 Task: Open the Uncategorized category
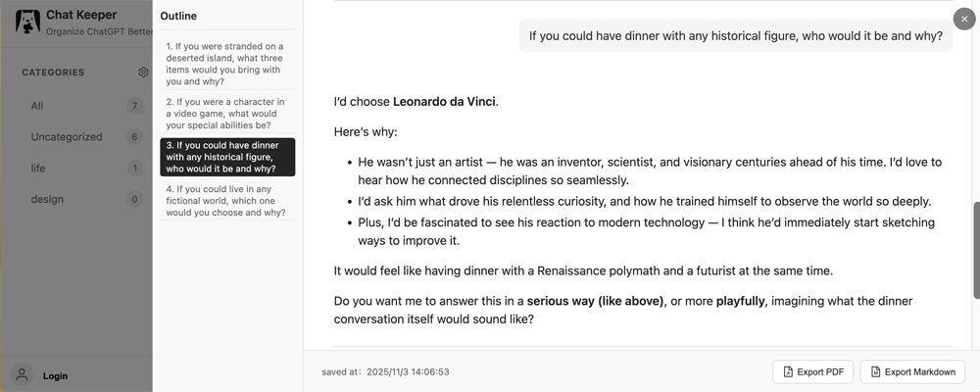point(66,137)
